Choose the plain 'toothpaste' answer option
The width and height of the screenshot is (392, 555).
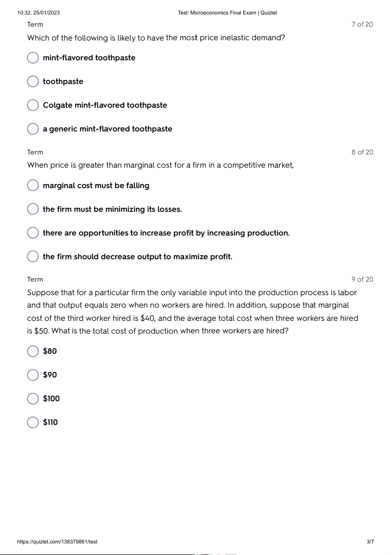click(x=33, y=81)
